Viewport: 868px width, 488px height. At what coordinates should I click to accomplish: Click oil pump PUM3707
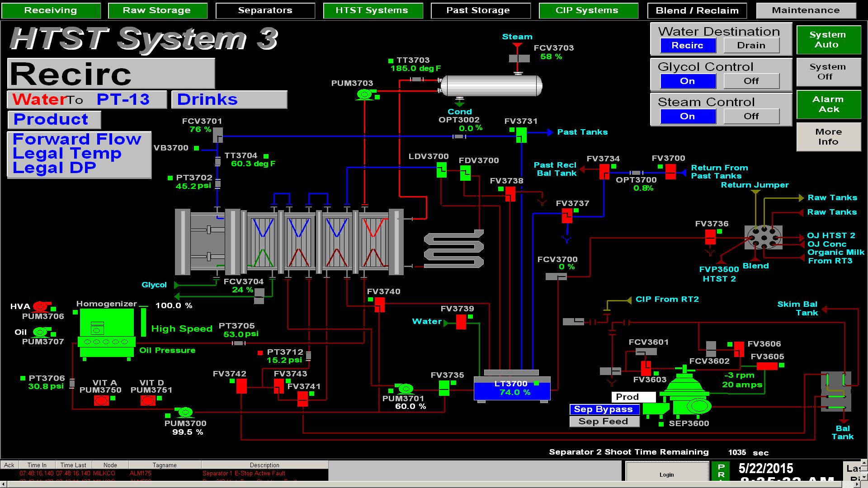tap(41, 332)
